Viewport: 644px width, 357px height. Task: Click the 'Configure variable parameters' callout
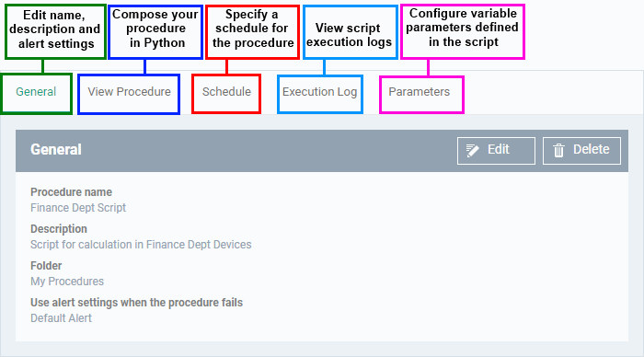(x=463, y=31)
